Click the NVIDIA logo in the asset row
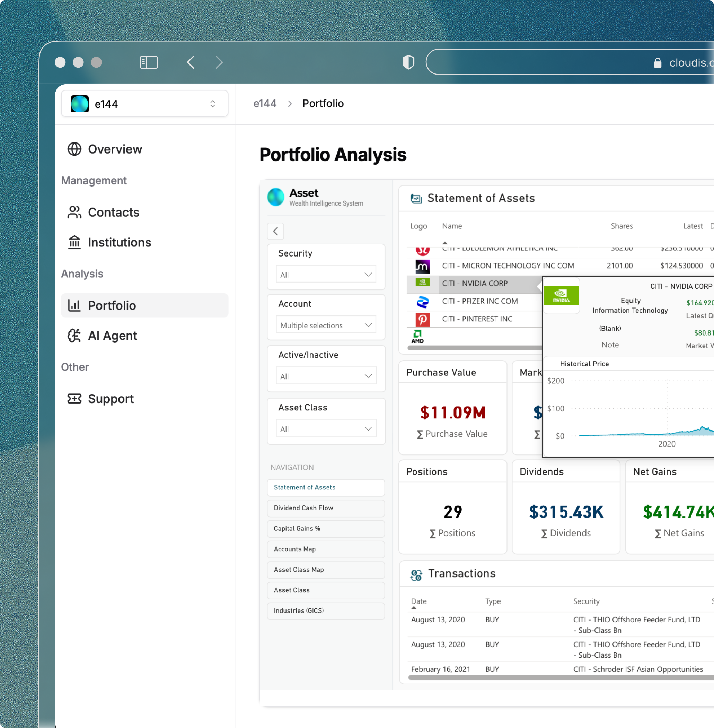This screenshot has height=728, width=714. click(x=423, y=282)
